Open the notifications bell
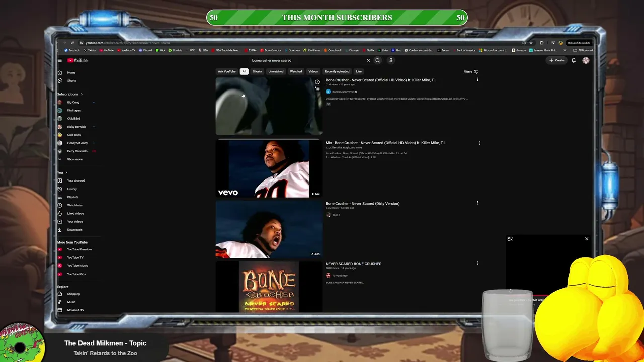The image size is (644, 362). pyautogui.click(x=573, y=60)
